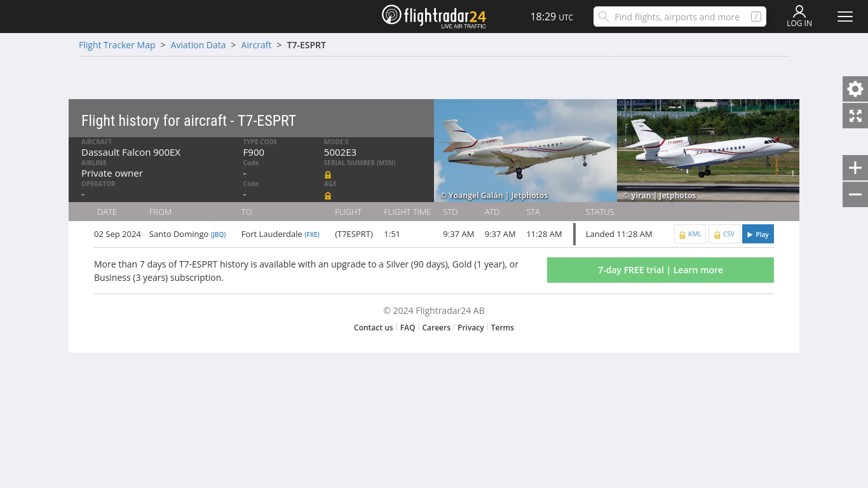The width and height of the screenshot is (868, 488).
Task: Open the settings gear icon
Action: tap(855, 89)
